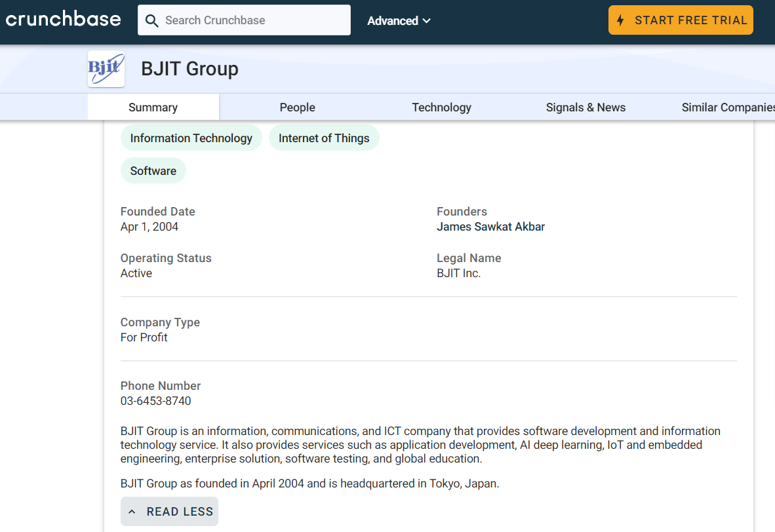Open founder James Sawkat Akbar profile
This screenshot has width=775, height=532.
(x=491, y=227)
